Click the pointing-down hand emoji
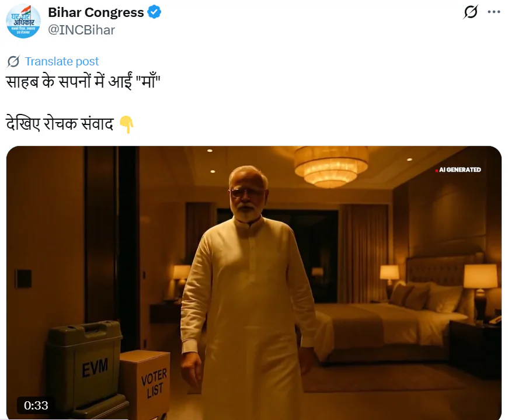The width and height of the screenshot is (508, 420). click(127, 124)
